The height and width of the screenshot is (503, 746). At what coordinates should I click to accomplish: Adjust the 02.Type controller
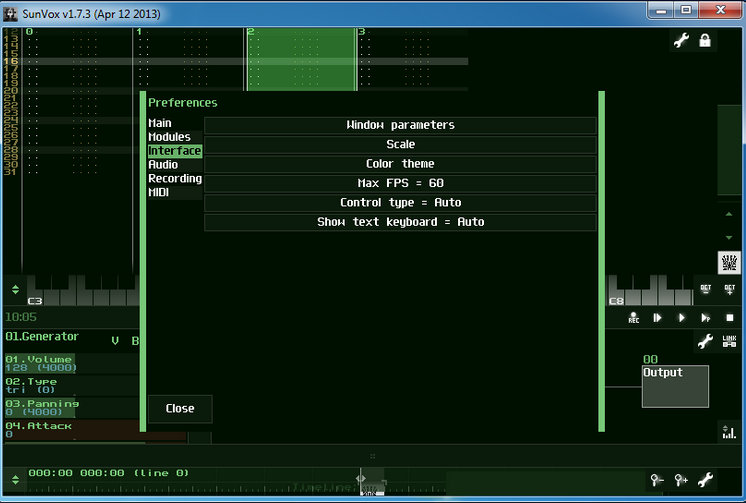point(71,386)
